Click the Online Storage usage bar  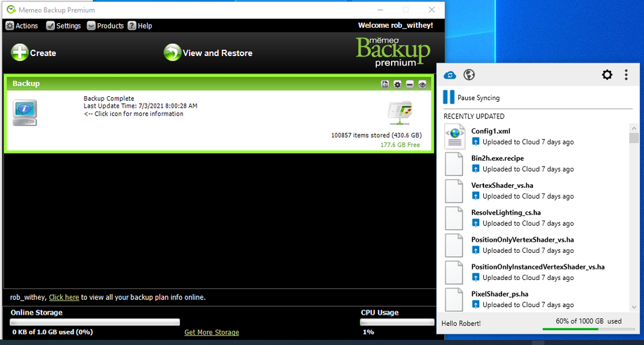point(95,322)
